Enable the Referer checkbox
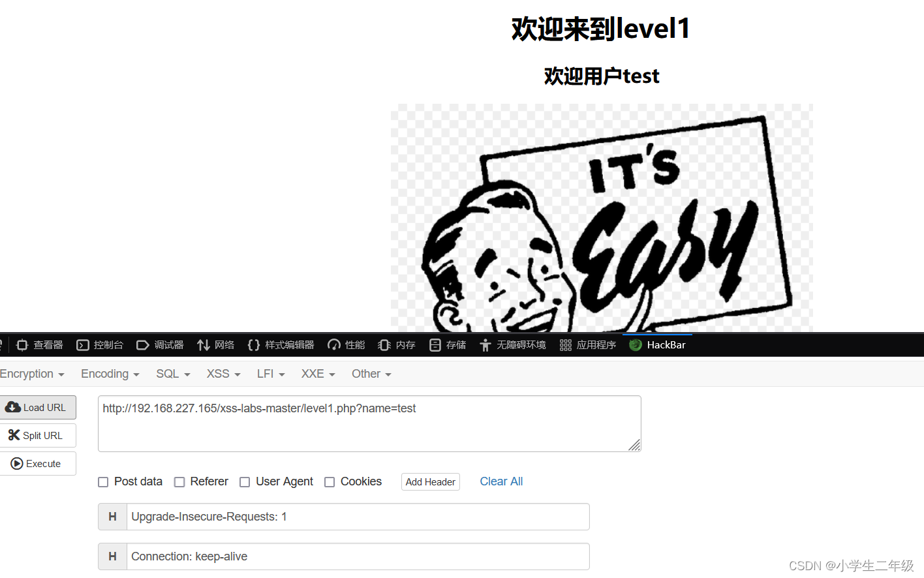The image size is (924, 578). [x=179, y=482]
